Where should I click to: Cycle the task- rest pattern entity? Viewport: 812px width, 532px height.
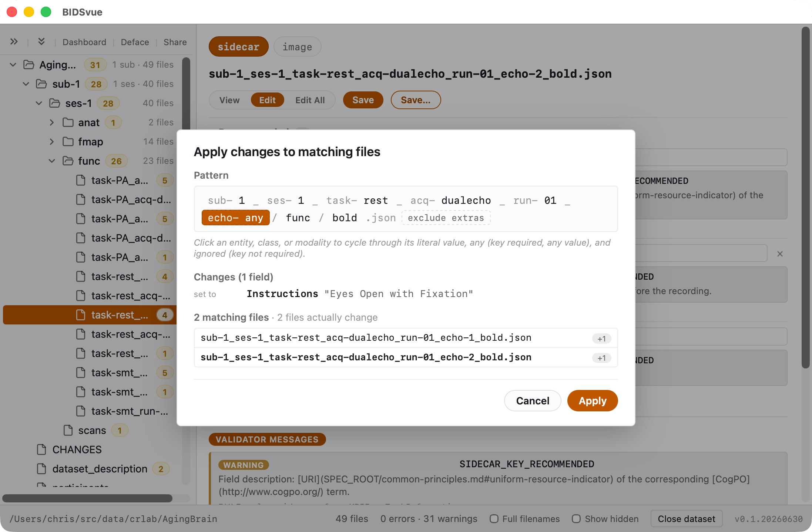tap(357, 201)
